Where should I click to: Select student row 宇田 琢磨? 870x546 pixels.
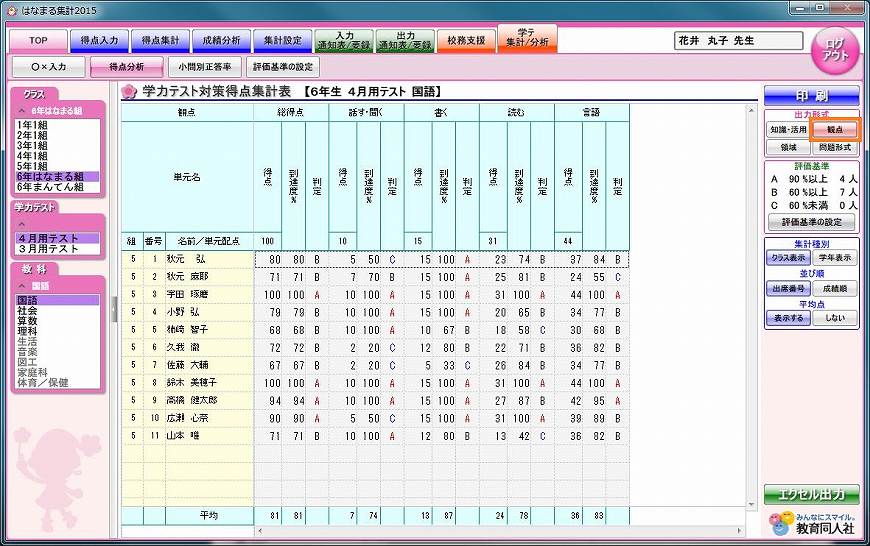(375, 295)
